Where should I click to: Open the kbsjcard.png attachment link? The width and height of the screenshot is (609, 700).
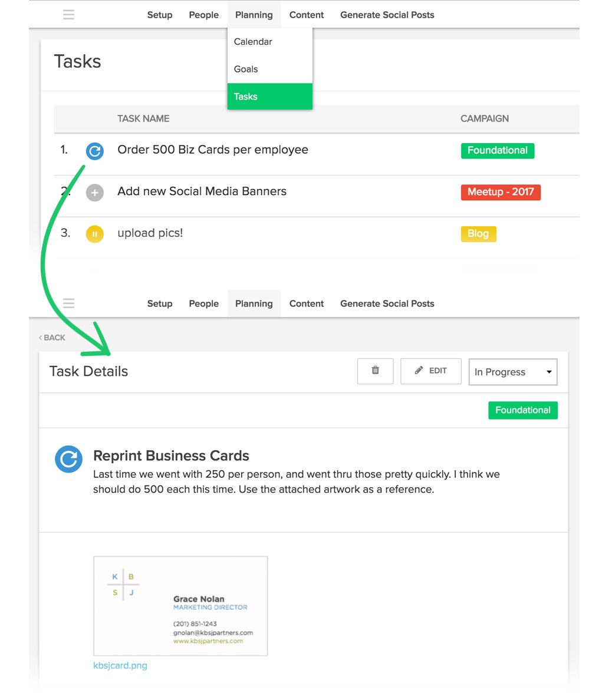pyautogui.click(x=120, y=665)
